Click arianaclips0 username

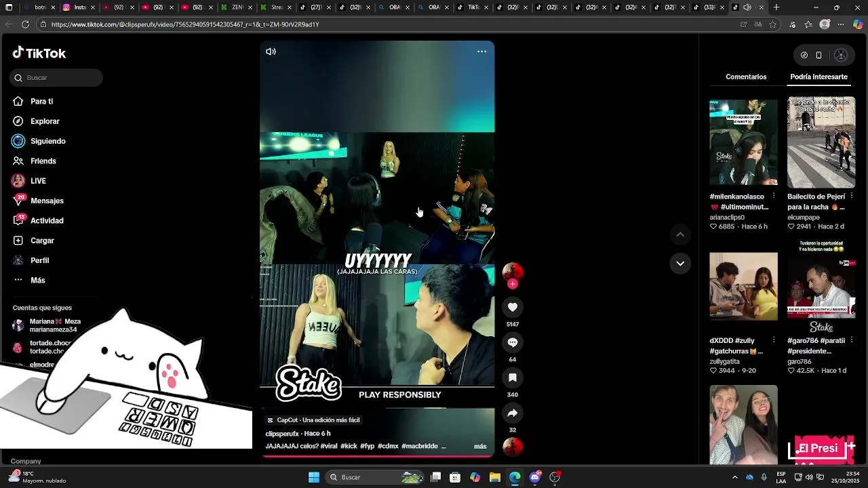coord(727,218)
